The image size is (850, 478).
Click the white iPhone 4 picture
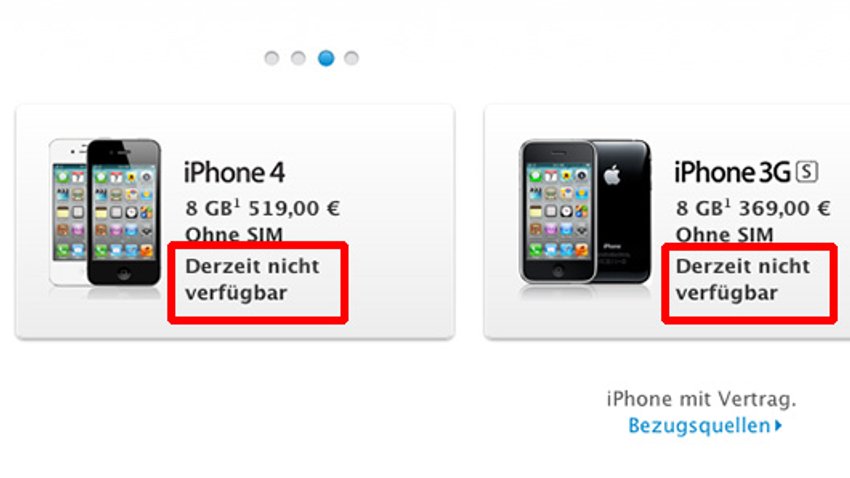(x=68, y=212)
